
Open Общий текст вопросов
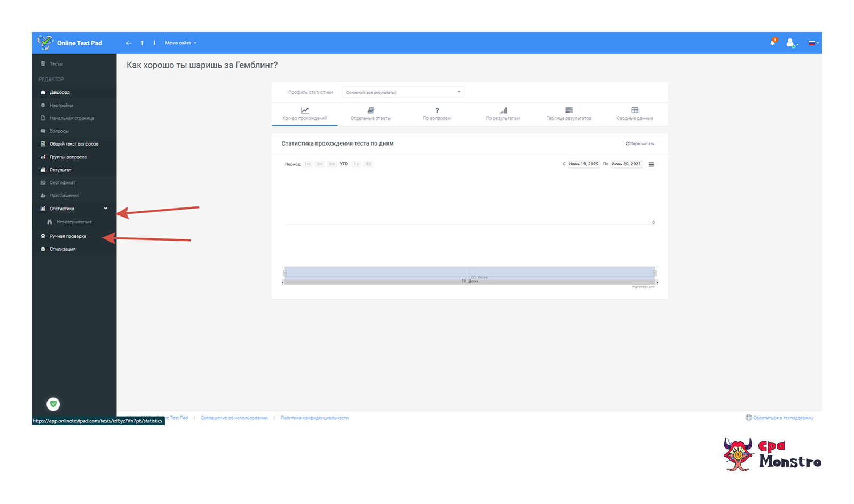coord(74,144)
